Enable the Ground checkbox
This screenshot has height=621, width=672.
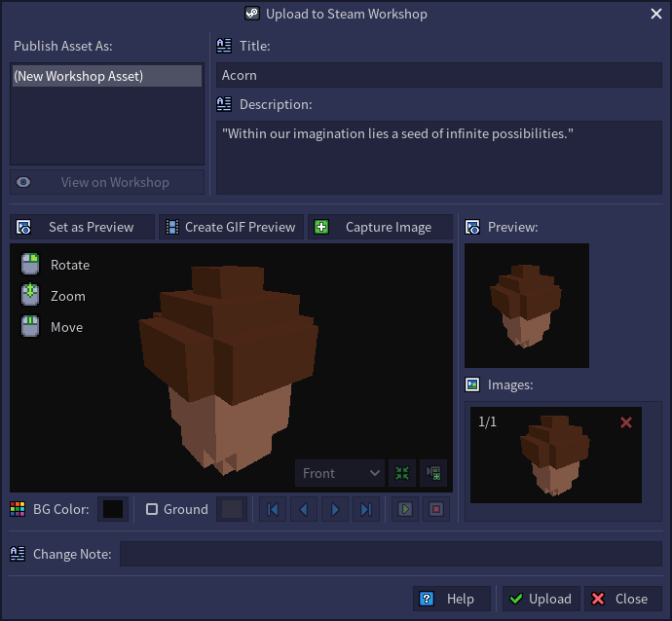click(152, 509)
